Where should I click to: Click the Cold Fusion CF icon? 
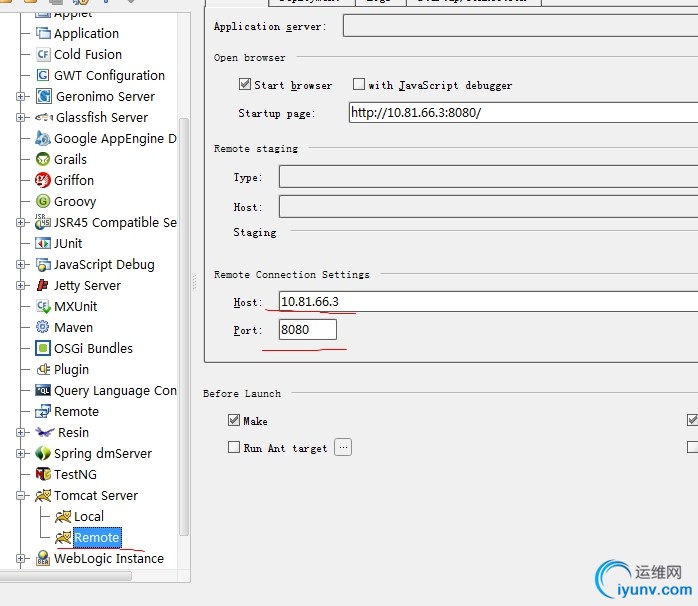pos(43,54)
